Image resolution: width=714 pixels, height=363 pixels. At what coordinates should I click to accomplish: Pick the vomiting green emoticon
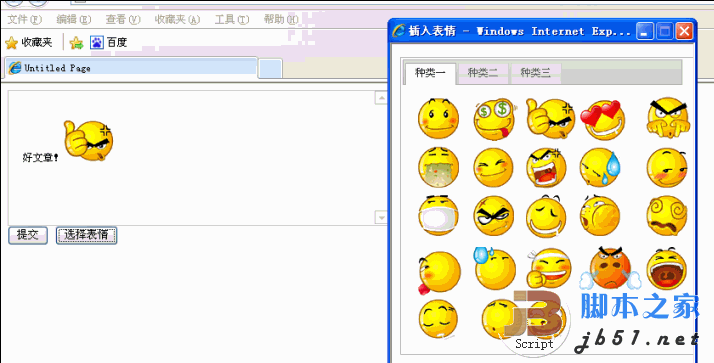(x=438, y=167)
